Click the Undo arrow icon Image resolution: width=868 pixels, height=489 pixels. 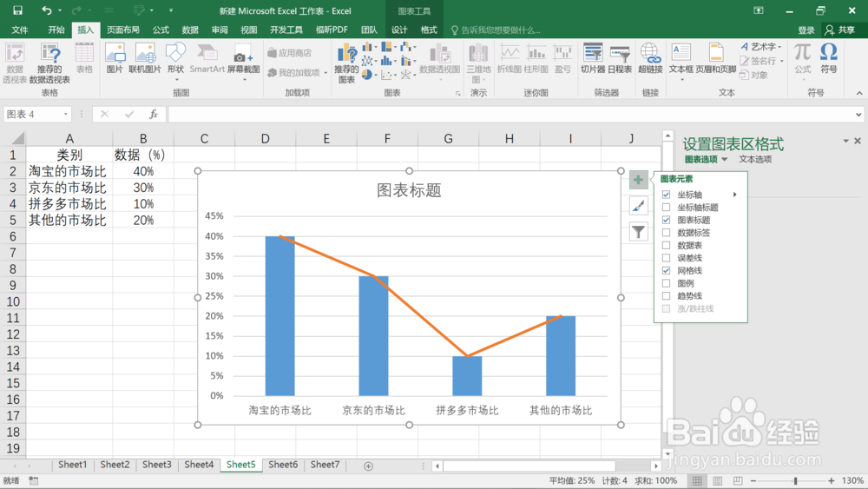point(47,10)
